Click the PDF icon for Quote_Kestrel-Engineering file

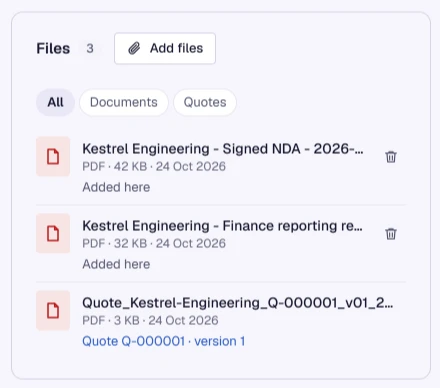click(53, 310)
